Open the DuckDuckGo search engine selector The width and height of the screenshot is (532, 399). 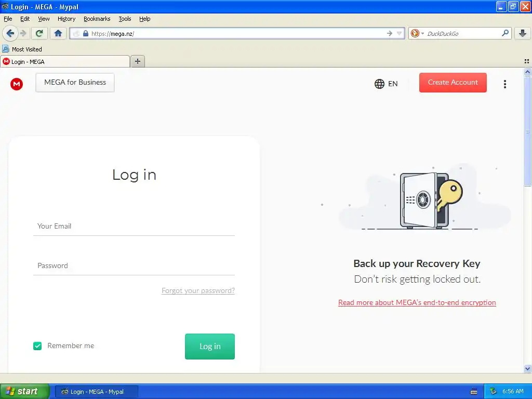tap(417, 33)
